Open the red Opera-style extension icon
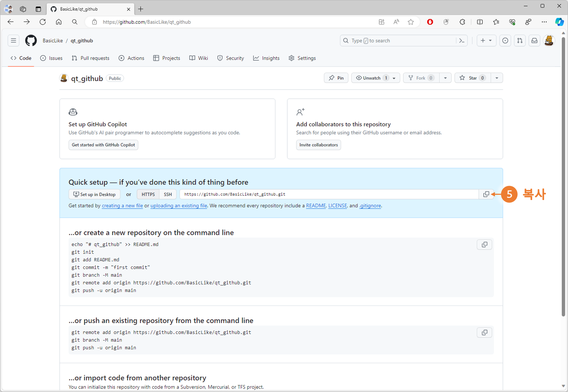 pos(430,22)
